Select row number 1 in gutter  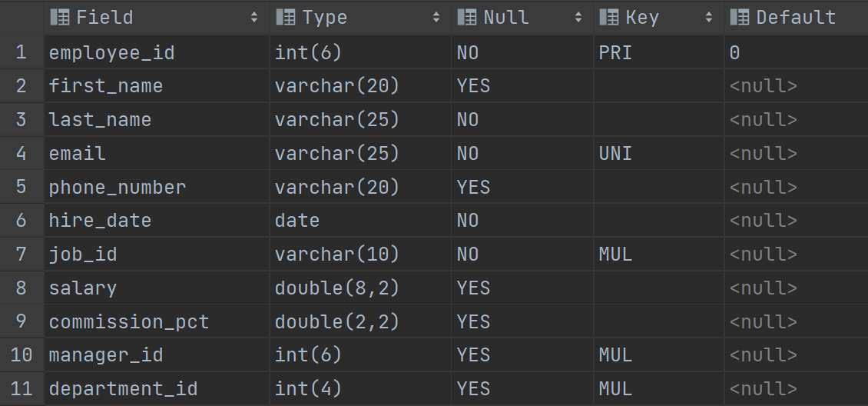(x=22, y=52)
